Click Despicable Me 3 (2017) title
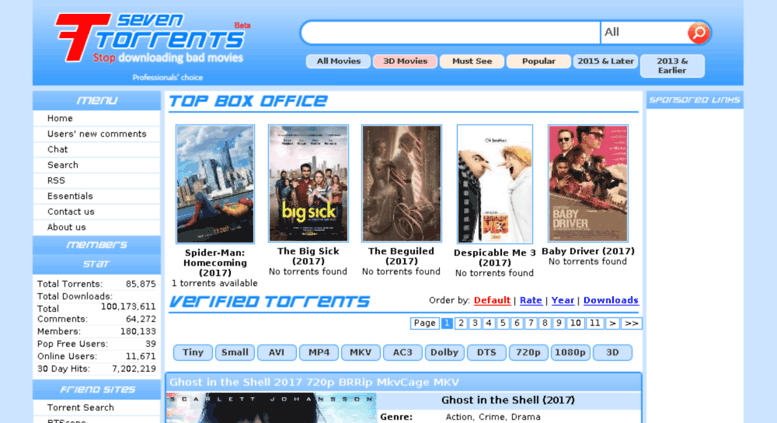The image size is (777, 423). pos(495,258)
